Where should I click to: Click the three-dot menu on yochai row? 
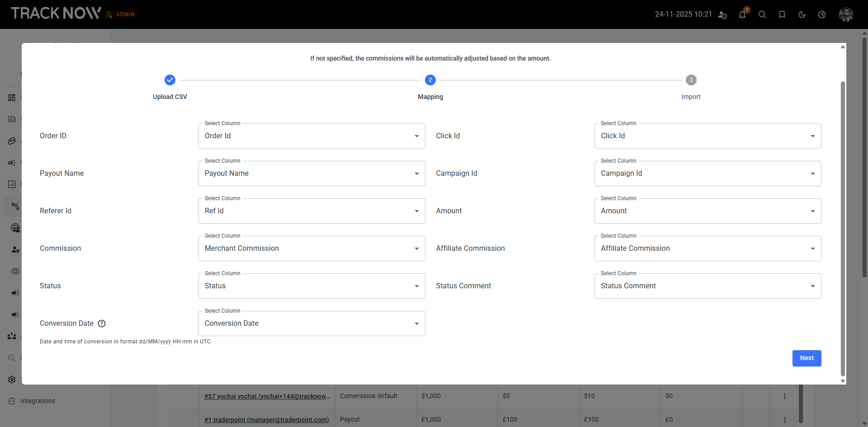pos(784,396)
